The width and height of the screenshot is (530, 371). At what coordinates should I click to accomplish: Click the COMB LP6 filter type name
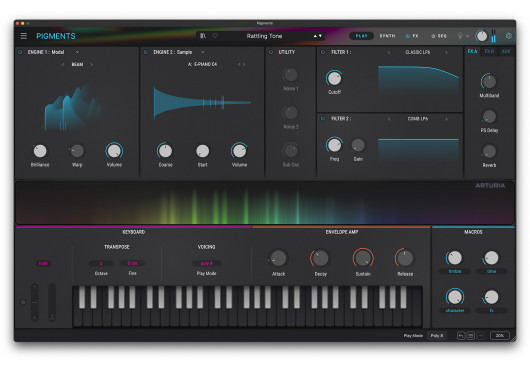(418, 119)
